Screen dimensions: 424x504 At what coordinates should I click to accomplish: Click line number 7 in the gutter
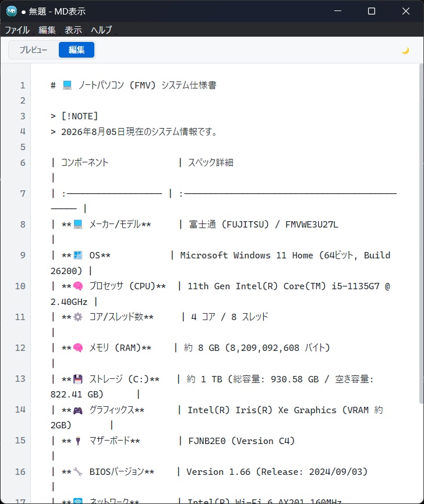[23, 193]
